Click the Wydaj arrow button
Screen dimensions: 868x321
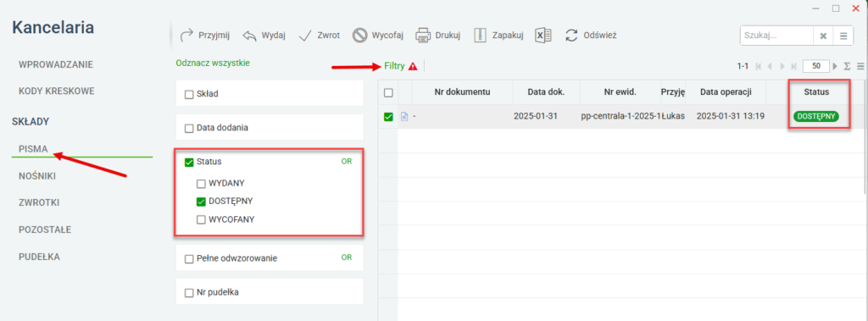(x=264, y=36)
